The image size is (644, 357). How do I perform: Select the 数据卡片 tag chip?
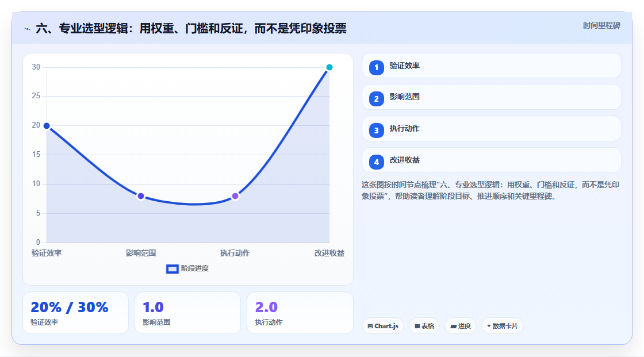click(x=503, y=326)
